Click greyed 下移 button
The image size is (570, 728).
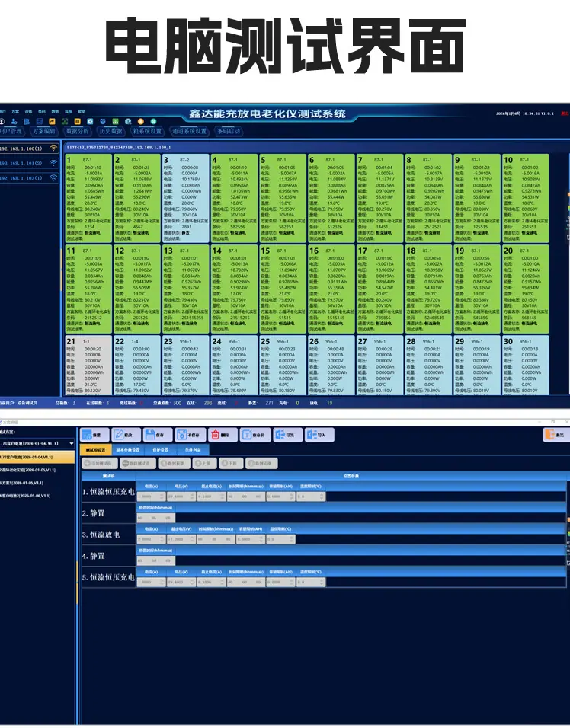point(231,463)
